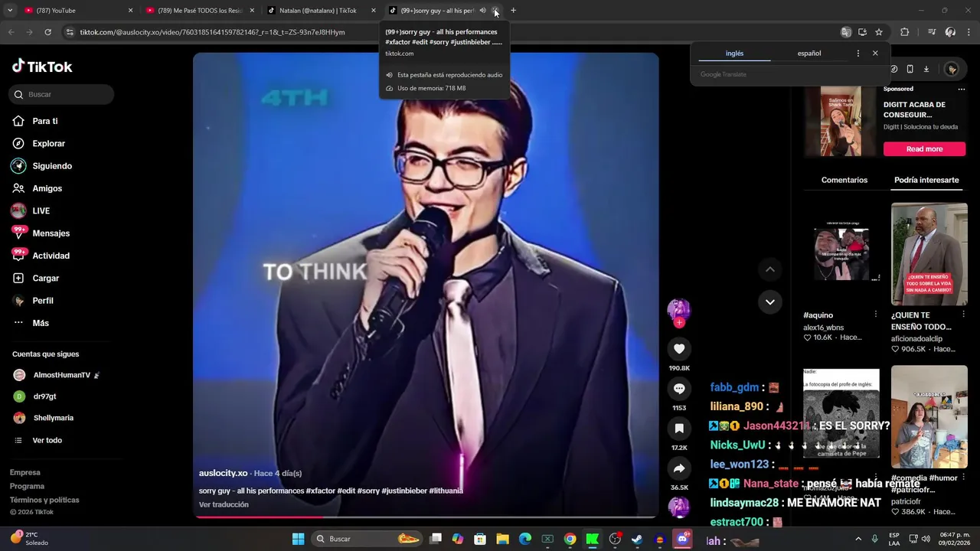Expand the Más menu in sidebar
This screenshot has width=980, height=551.
tap(40, 323)
